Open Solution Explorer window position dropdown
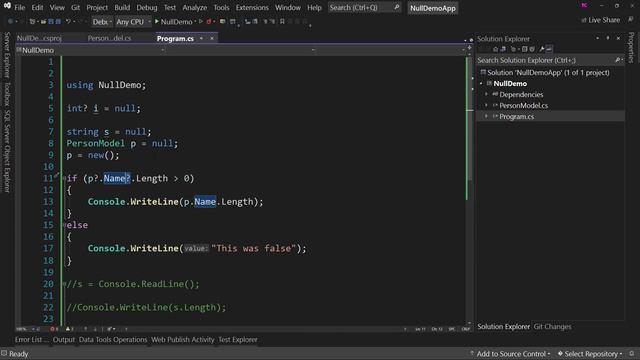The width and height of the screenshot is (640, 360). pos(598,38)
